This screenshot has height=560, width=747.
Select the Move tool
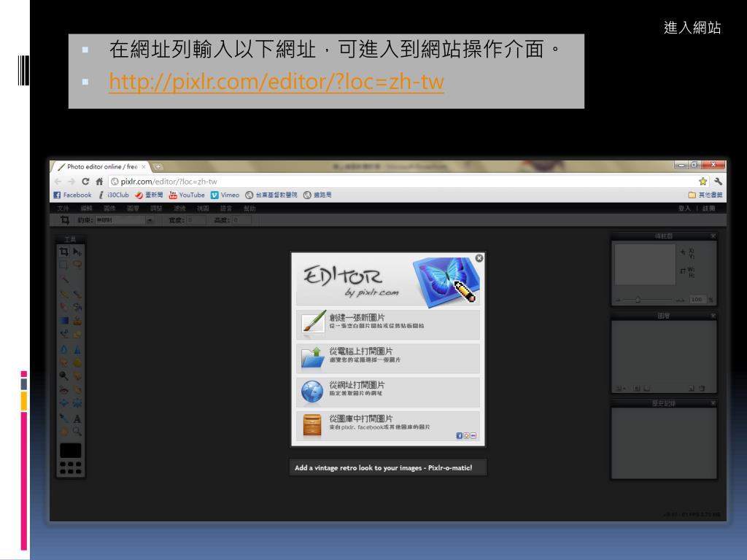(x=77, y=252)
